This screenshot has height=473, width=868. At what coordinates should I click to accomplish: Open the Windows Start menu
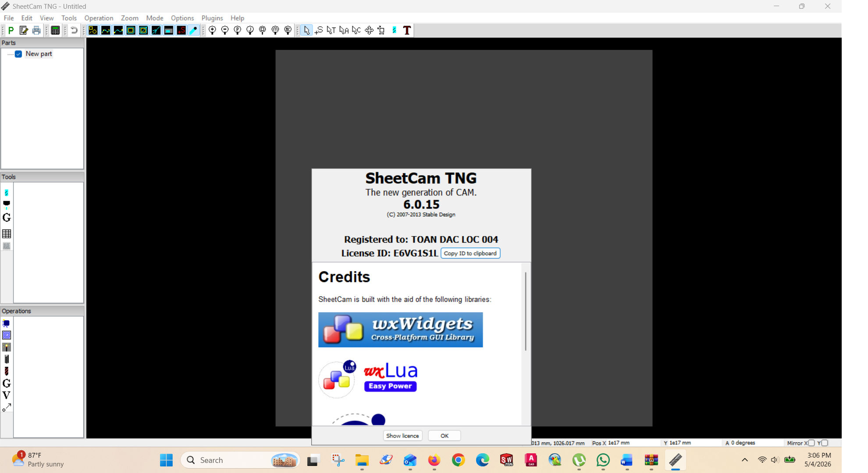[x=166, y=460]
